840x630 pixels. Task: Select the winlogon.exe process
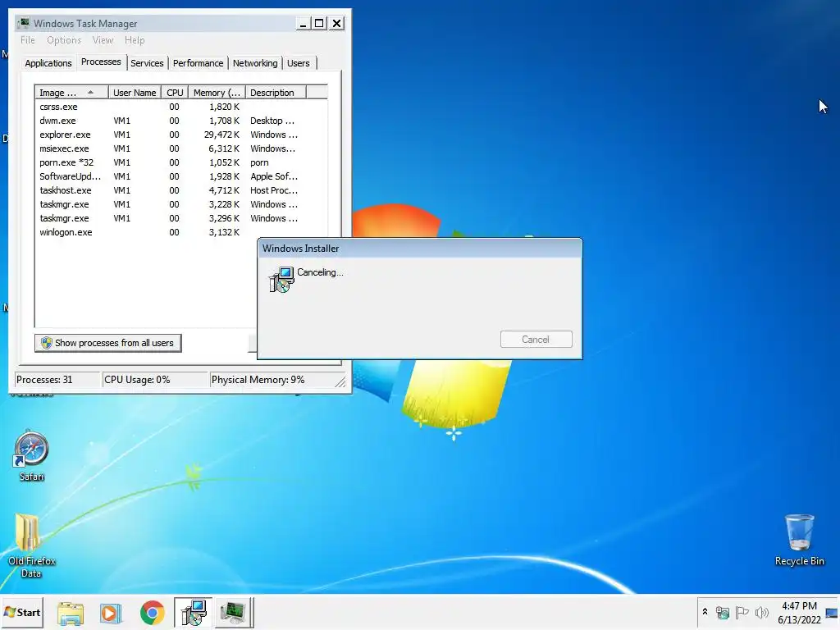[181, 232]
